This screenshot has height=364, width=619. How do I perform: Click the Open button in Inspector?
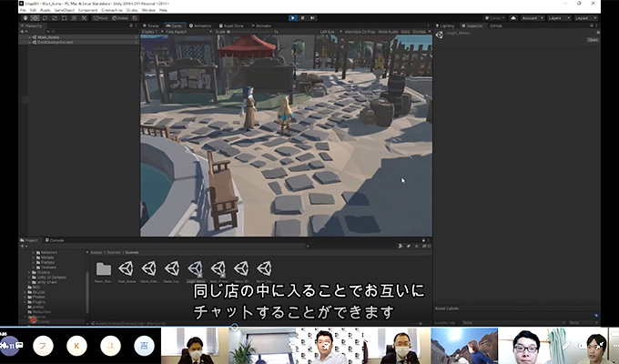tap(593, 40)
